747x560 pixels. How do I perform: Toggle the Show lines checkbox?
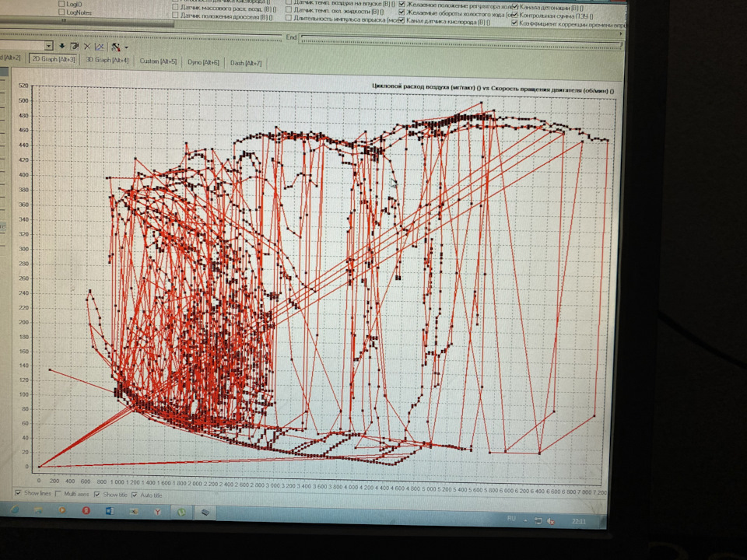[x=18, y=492]
